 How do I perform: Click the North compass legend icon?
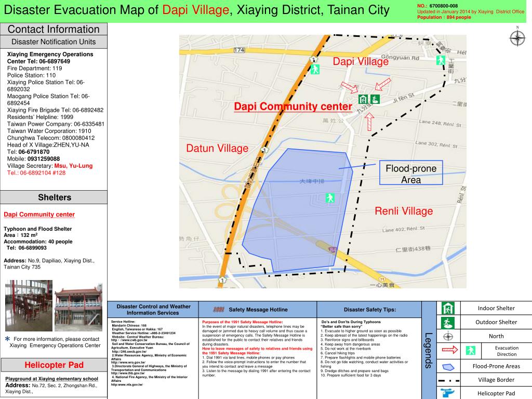pos(448,337)
